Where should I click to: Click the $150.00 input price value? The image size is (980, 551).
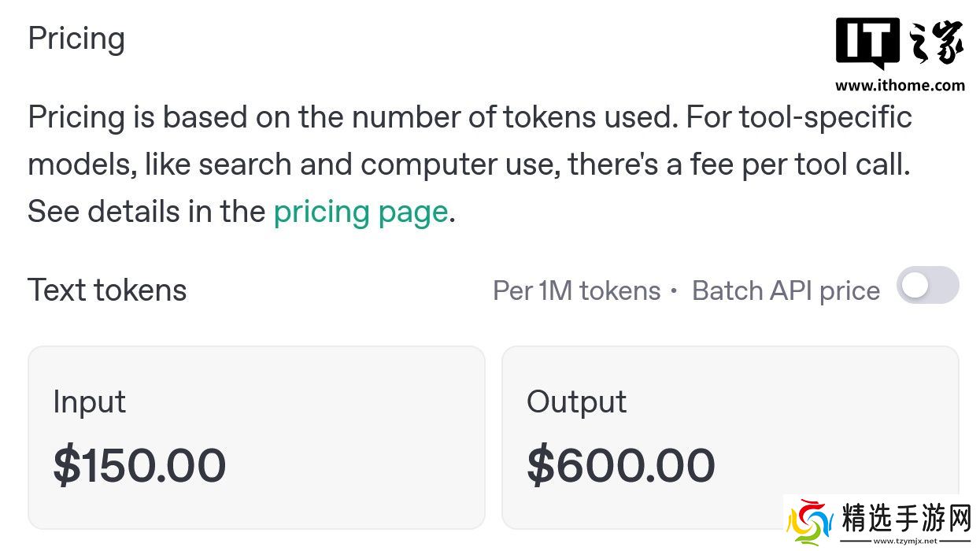(x=139, y=464)
